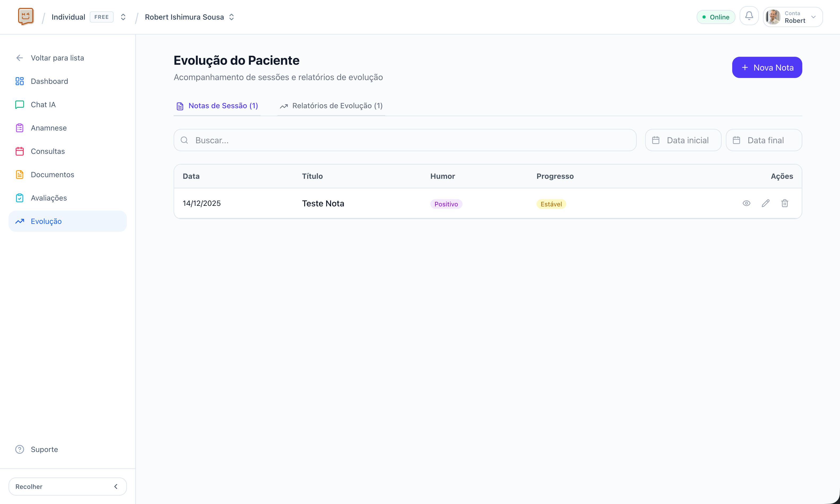840x504 pixels.
Task: Click Voltar para lista
Action: (57, 58)
